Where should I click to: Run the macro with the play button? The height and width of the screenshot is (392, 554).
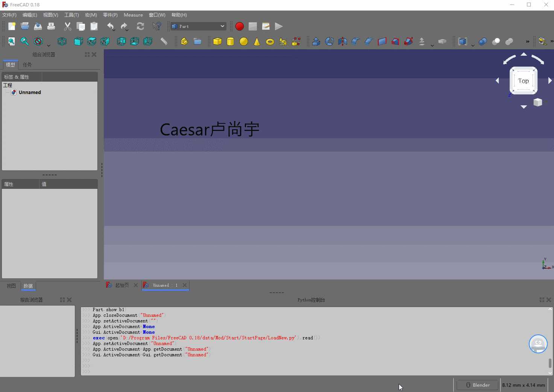click(x=279, y=26)
